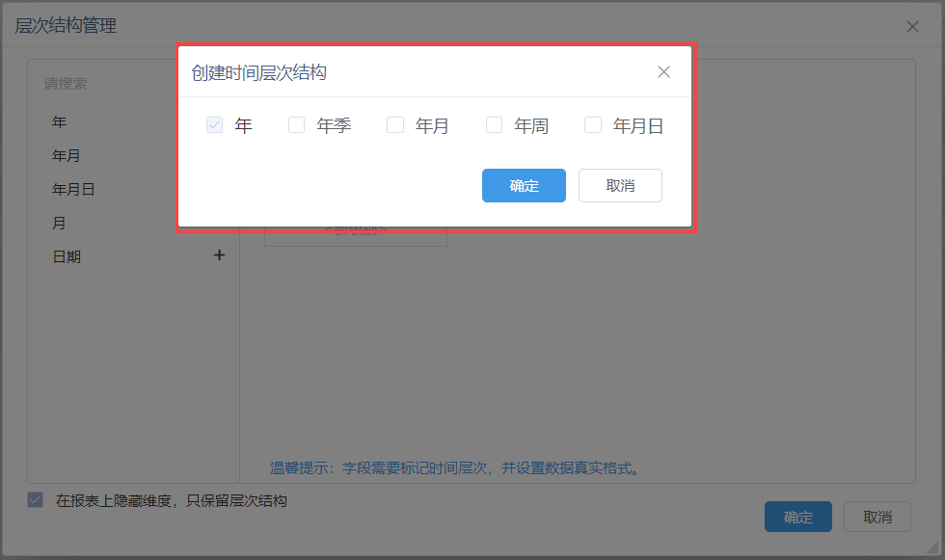
Task: Close the 创建时间层次结构 dialog with X
Action: 663,72
